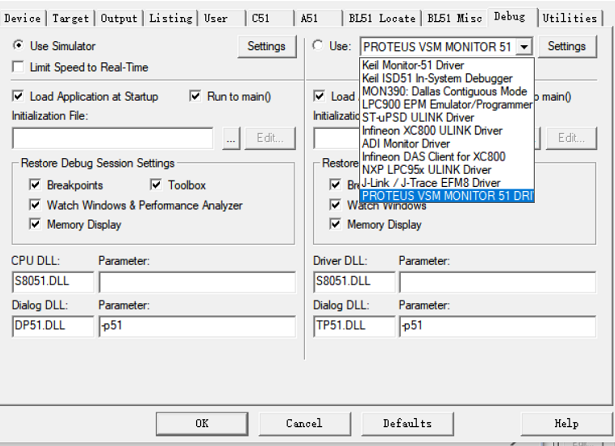Choose NXP LPC95x ULINK Driver
The height and width of the screenshot is (446, 615).
pyautogui.click(x=447, y=169)
